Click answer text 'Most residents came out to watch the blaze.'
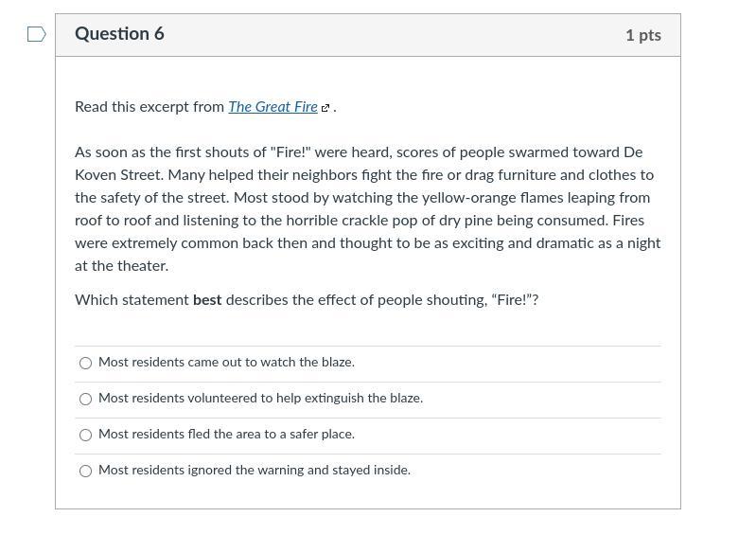Screen dimensions: 756x535 click(226, 363)
